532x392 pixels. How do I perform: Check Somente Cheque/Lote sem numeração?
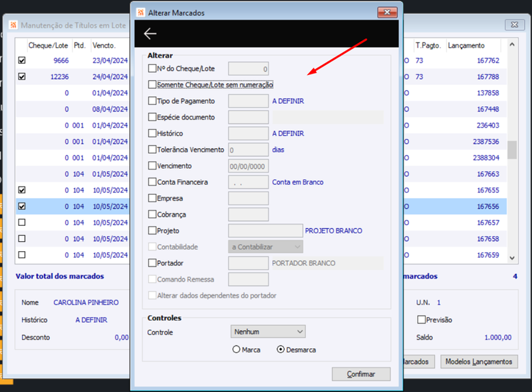click(152, 84)
